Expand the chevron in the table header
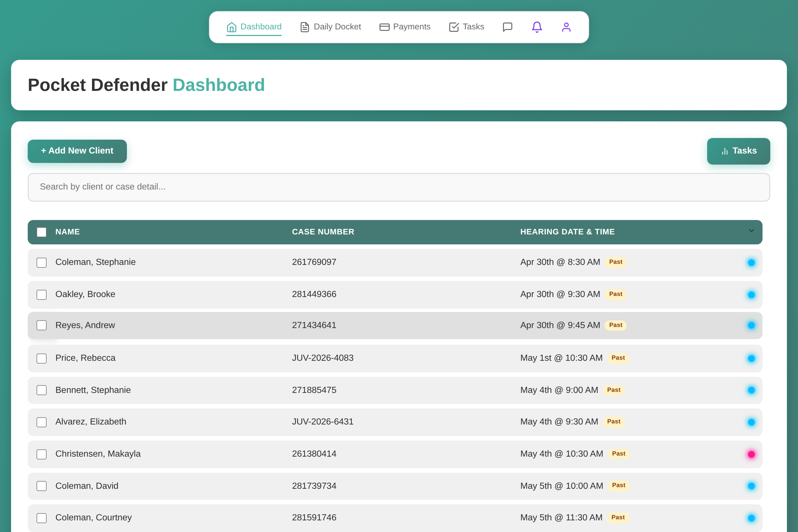This screenshot has height=532, width=798. (x=751, y=231)
